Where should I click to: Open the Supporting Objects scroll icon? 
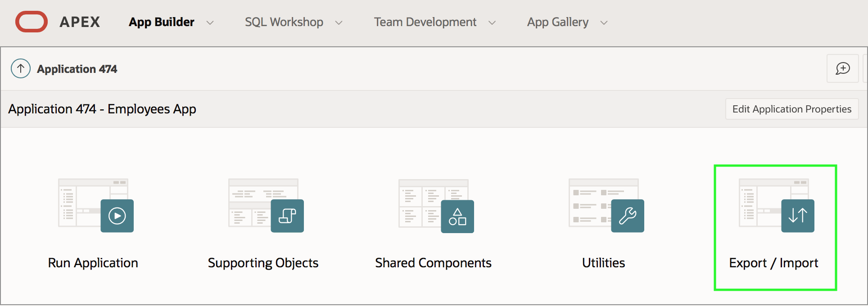coord(287,216)
